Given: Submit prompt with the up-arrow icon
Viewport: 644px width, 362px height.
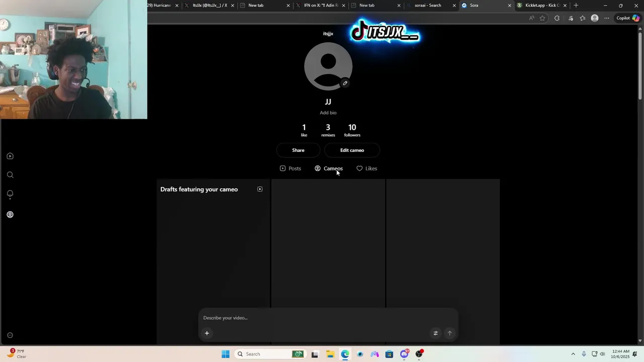Looking at the screenshot, I should (450, 333).
